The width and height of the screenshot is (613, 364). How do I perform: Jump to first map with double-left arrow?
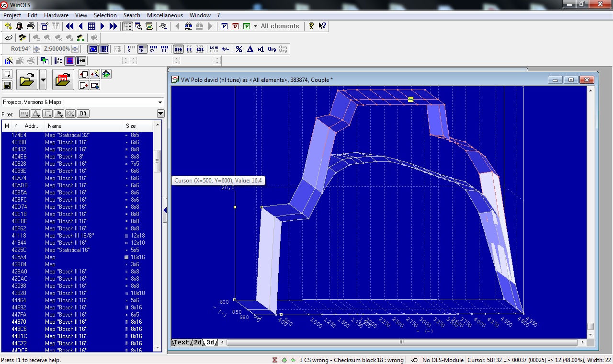pos(69,26)
